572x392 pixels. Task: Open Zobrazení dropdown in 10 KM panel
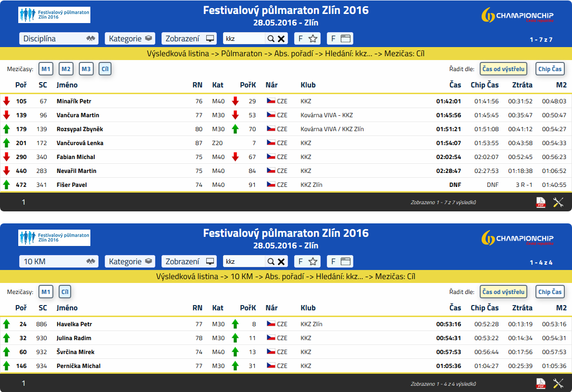coord(189,261)
